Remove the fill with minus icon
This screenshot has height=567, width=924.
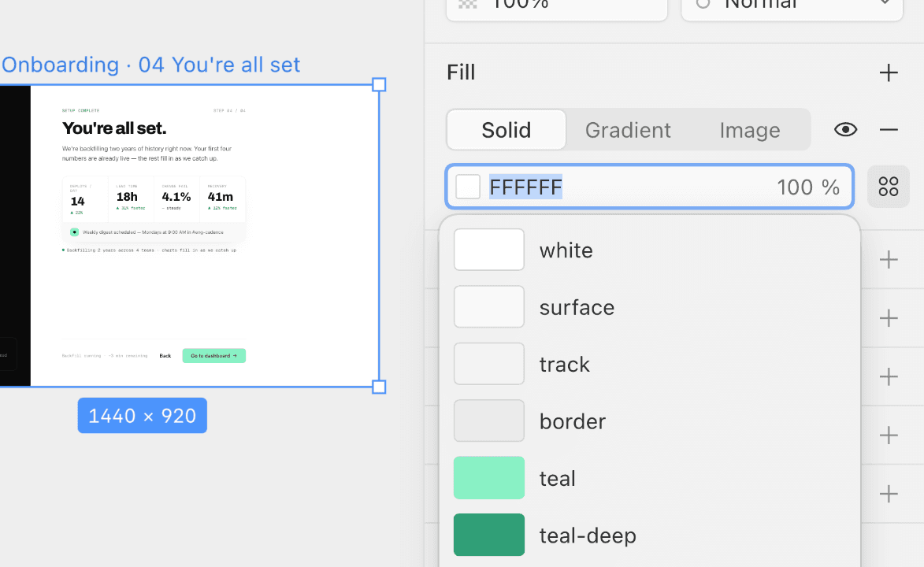pyautogui.click(x=888, y=130)
